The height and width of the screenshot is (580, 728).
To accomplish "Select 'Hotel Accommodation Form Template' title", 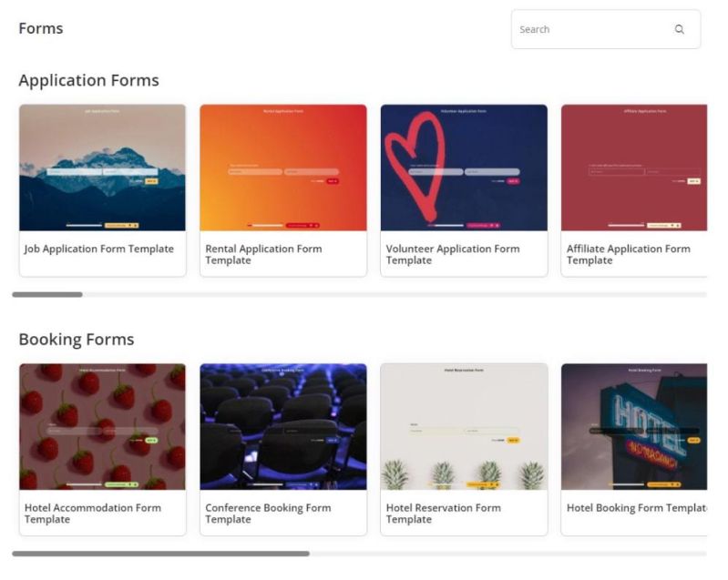I will [93, 514].
